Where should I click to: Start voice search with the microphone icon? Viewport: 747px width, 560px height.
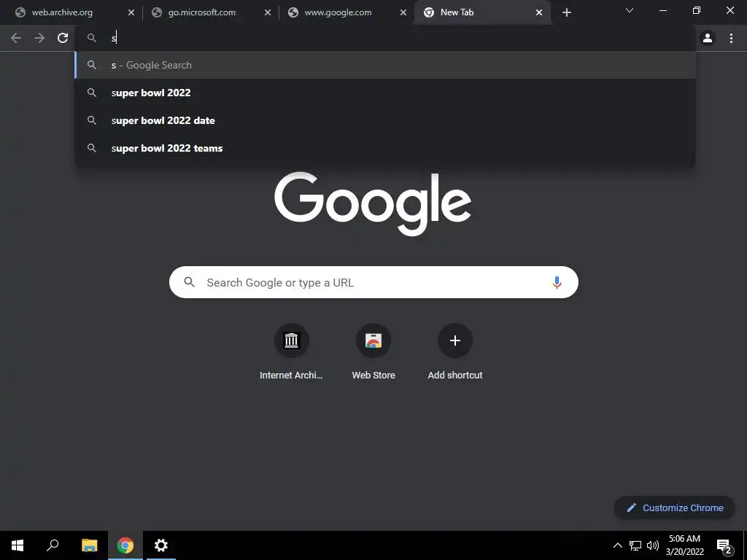[557, 282]
